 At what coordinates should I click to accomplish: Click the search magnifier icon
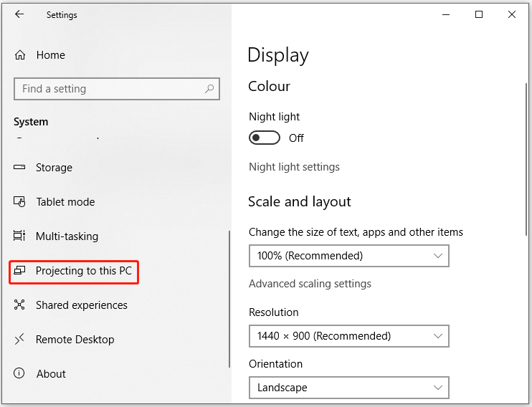209,89
